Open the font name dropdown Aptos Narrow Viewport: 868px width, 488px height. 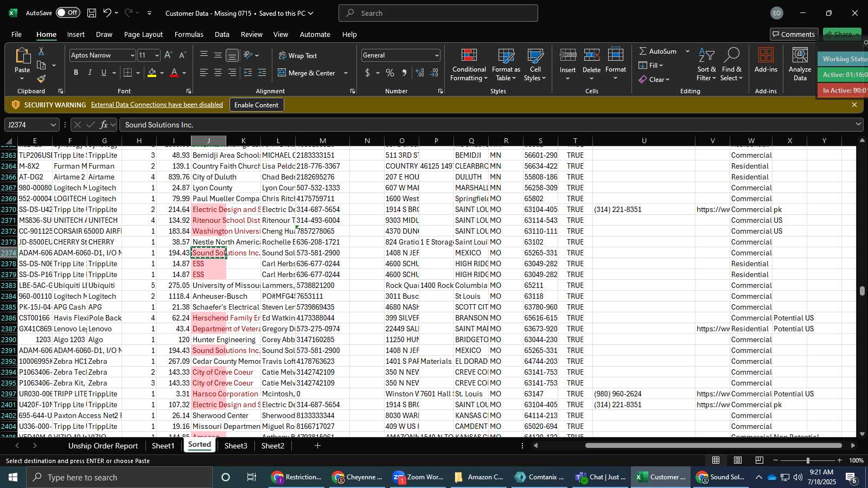click(x=132, y=55)
